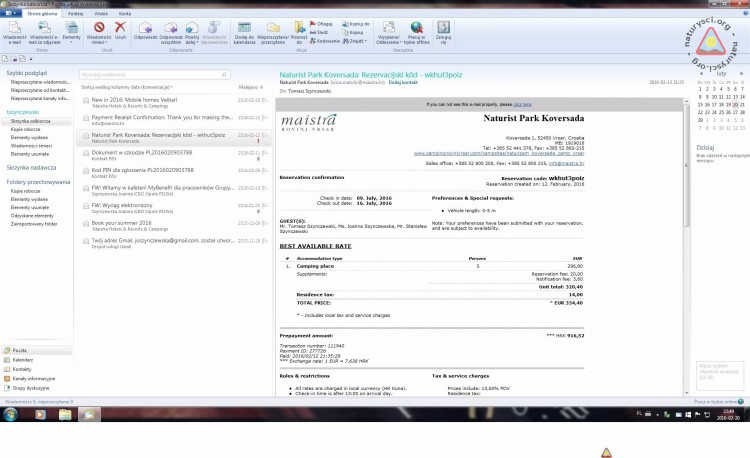Open the Widok ribbon tab
The image size is (750, 458).
[x=101, y=14]
